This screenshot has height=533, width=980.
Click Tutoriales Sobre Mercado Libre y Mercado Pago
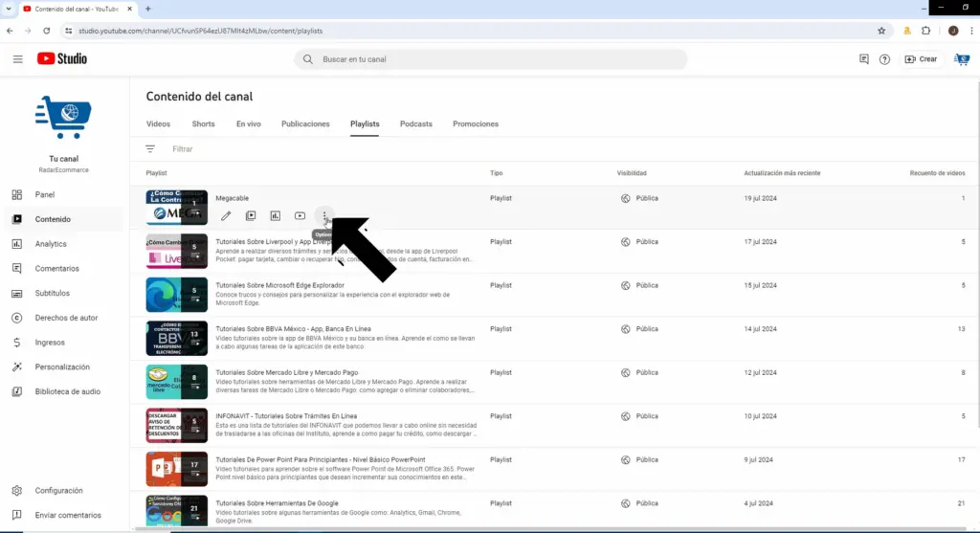[x=287, y=372]
